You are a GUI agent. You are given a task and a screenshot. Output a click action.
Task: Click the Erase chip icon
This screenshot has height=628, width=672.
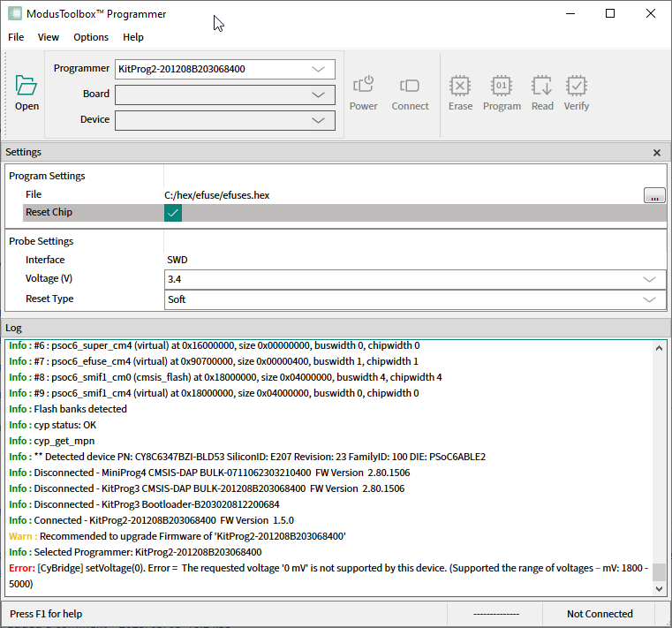pos(460,86)
